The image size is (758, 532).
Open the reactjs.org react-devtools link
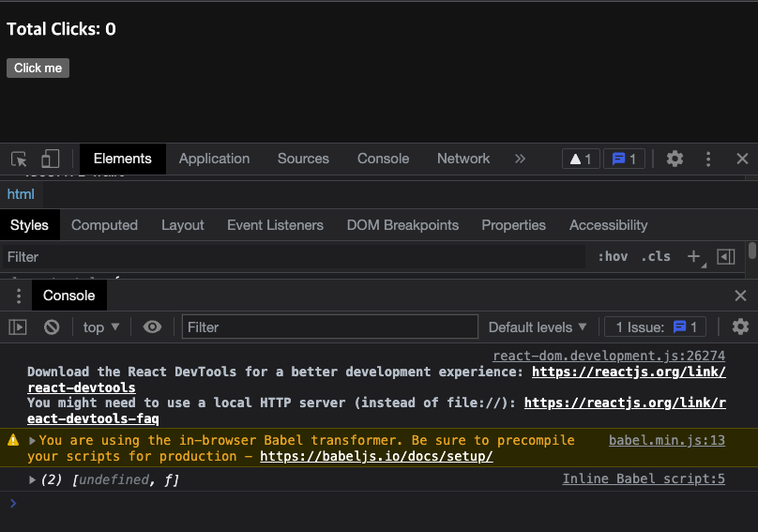point(629,372)
